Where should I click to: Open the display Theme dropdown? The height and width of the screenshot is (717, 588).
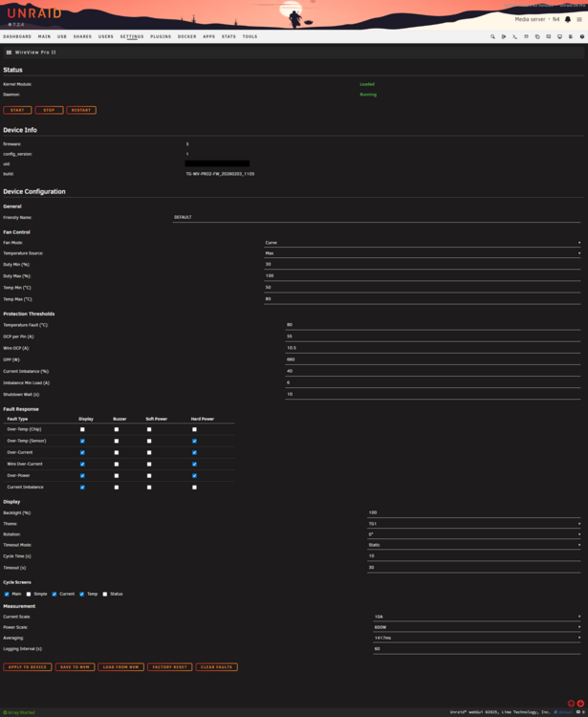tap(474, 524)
